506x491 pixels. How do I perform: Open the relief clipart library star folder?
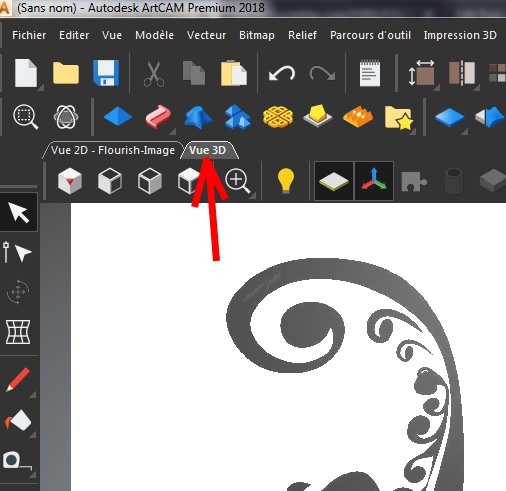coord(399,117)
